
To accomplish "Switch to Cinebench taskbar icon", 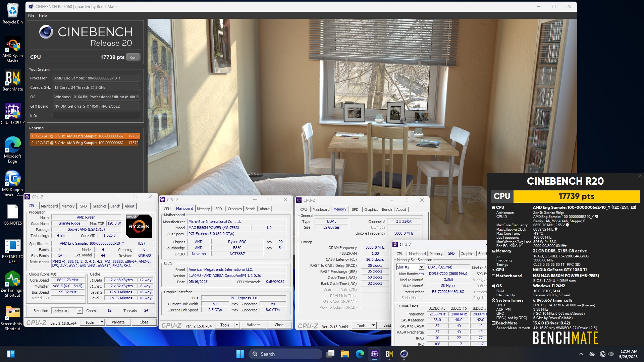I will tap(404, 354).
